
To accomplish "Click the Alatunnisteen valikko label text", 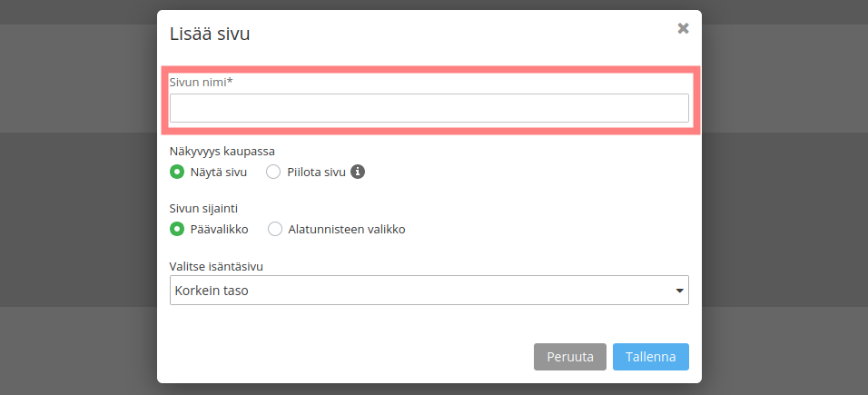I will click(347, 229).
